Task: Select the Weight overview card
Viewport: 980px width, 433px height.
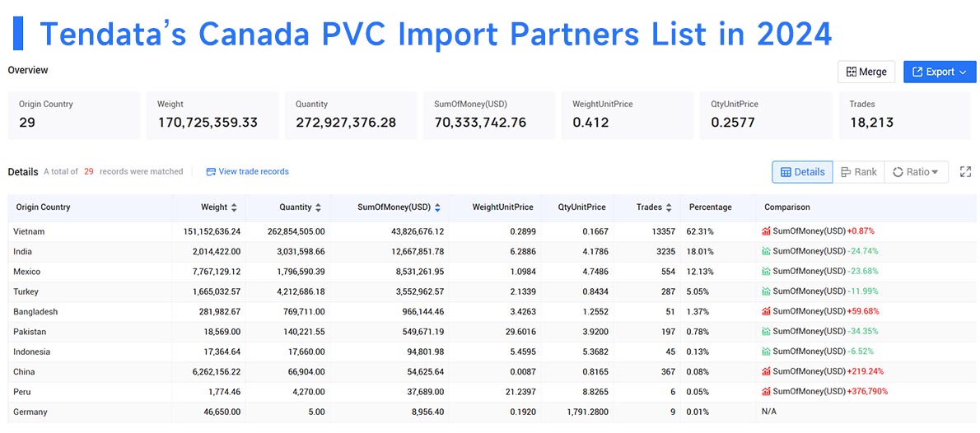Action: (212, 115)
